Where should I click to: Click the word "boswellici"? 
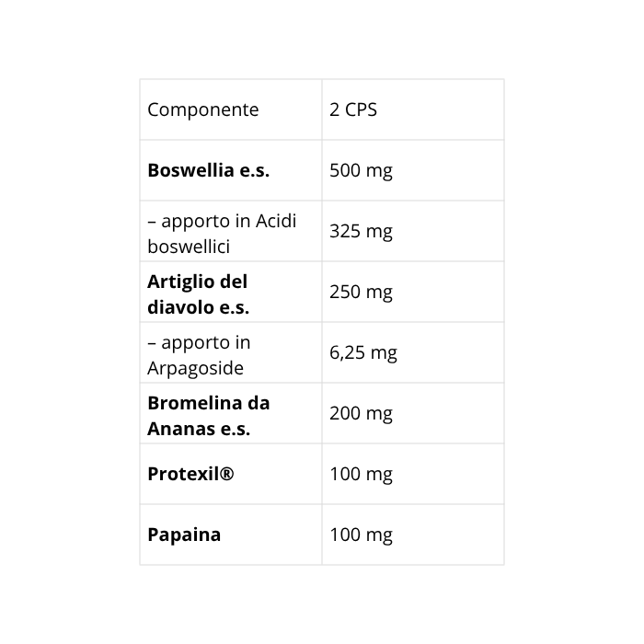click(189, 247)
